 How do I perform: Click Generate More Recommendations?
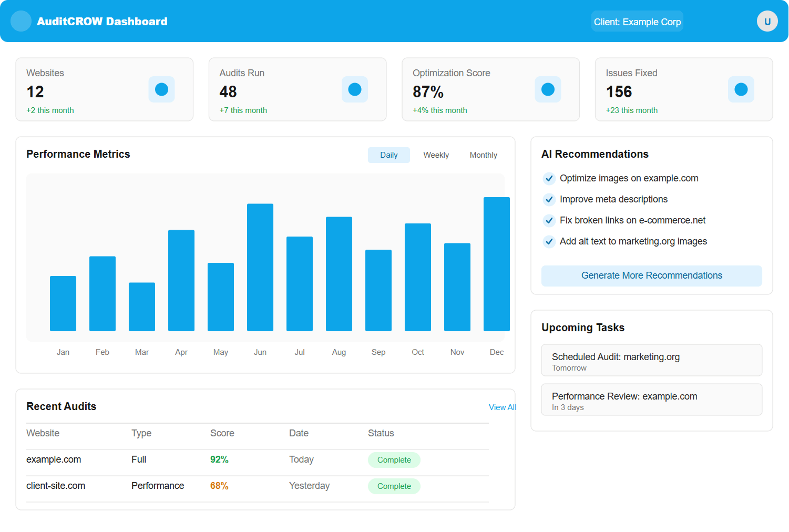(651, 275)
